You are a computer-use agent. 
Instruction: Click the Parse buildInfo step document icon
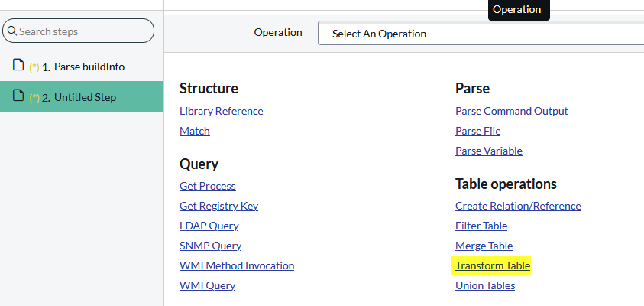18,66
